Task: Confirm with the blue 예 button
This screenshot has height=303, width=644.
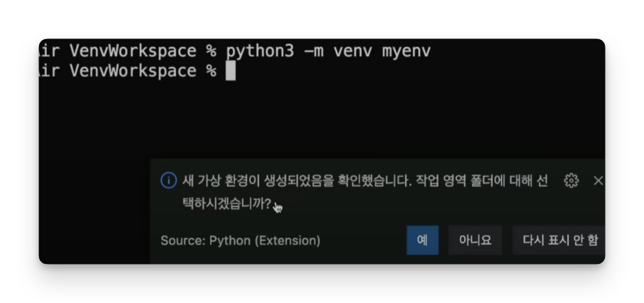Action: (422, 240)
